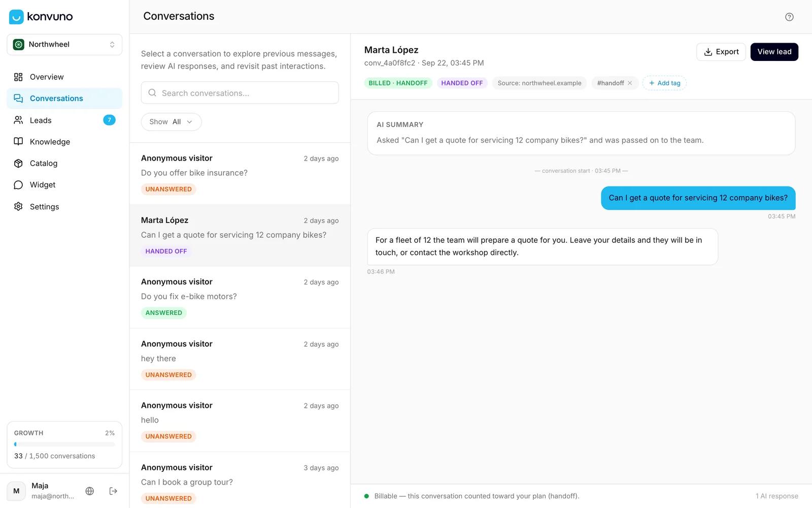The image size is (812, 508).
Task: Click the visitor's blue message bubble
Action: (698, 198)
